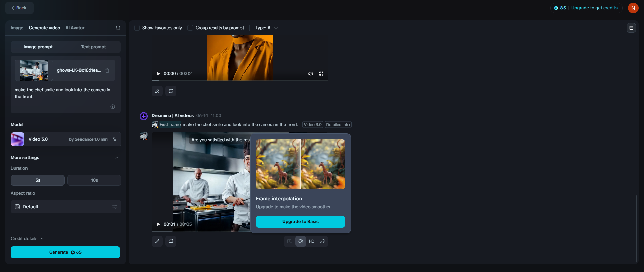Go Back to previous page
Viewport: 644px width, 272px height.
pyautogui.click(x=19, y=8)
